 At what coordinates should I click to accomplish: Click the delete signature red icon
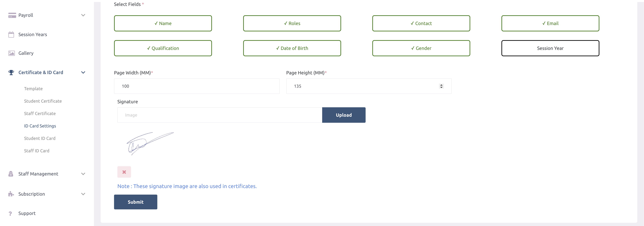124,172
